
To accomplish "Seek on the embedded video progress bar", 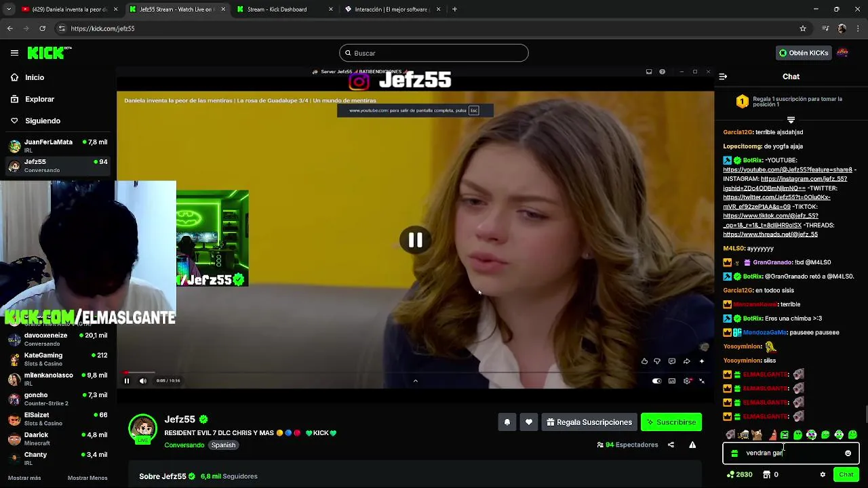I will click(x=415, y=373).
